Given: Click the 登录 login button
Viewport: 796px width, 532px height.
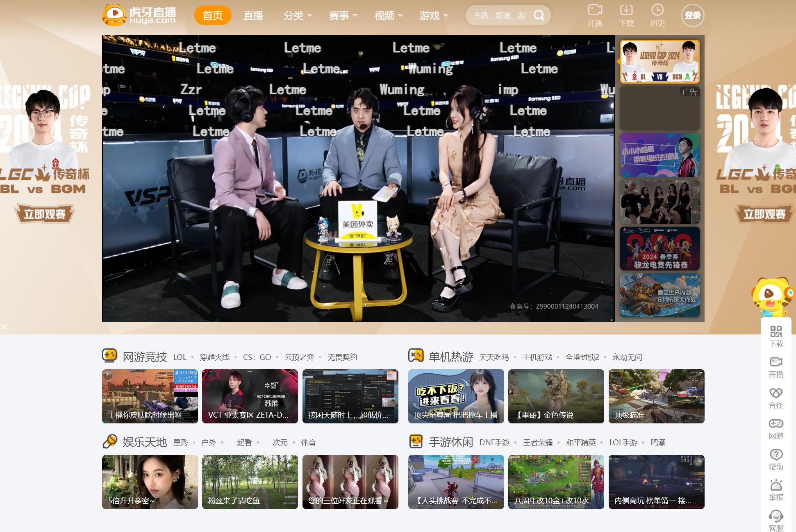Looking at the screenshot, I should pos(693,16).
